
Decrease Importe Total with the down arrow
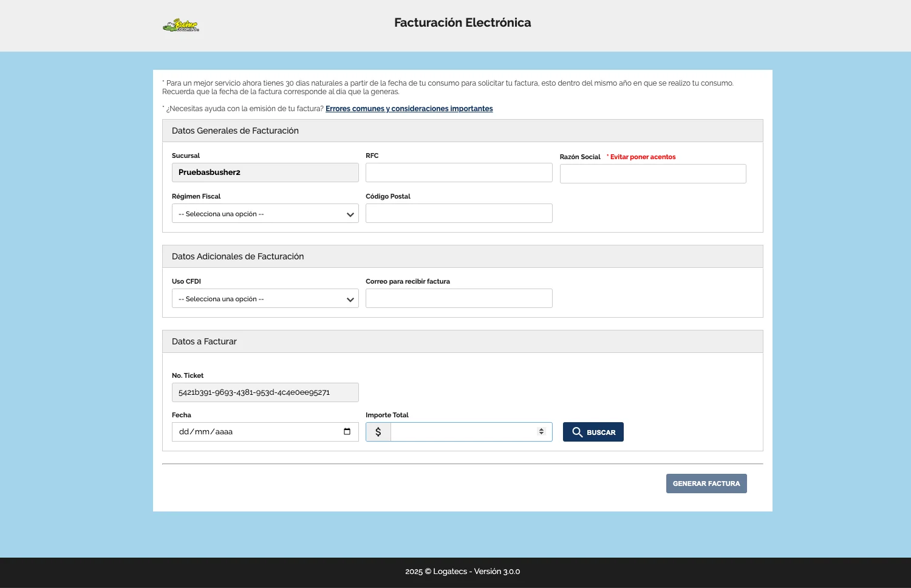(x=541, y=434)
